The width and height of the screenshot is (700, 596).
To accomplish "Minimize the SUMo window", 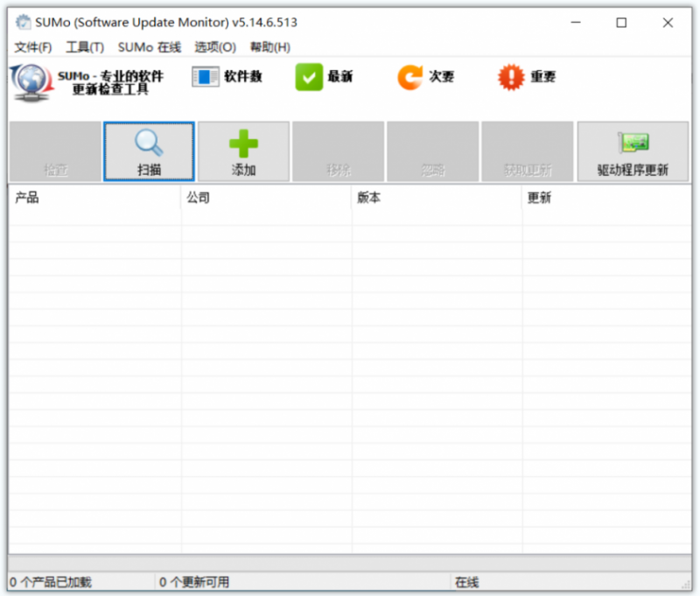I will click(x=576, y=23).
